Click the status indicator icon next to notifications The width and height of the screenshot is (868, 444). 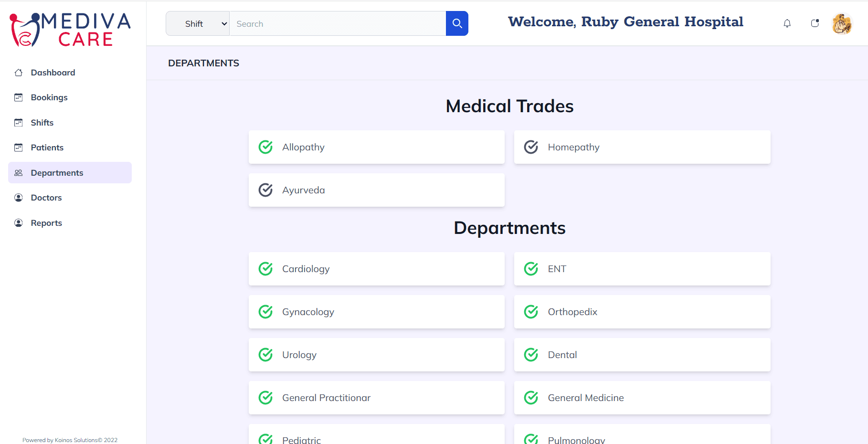(815, 23)
